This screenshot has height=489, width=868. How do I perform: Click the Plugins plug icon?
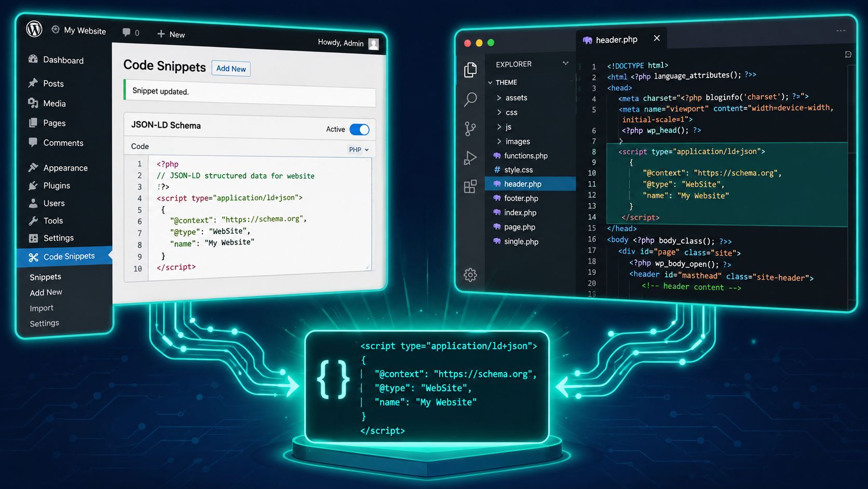tap(33, 186)
